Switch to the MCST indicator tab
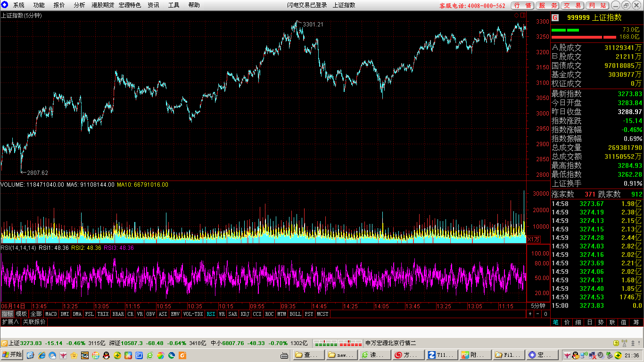 tap(323, 314)
